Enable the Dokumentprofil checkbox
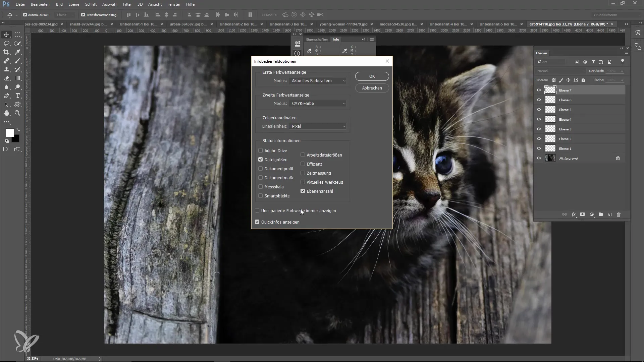Viewport: 644px width, 362px height. coord(261,169)
